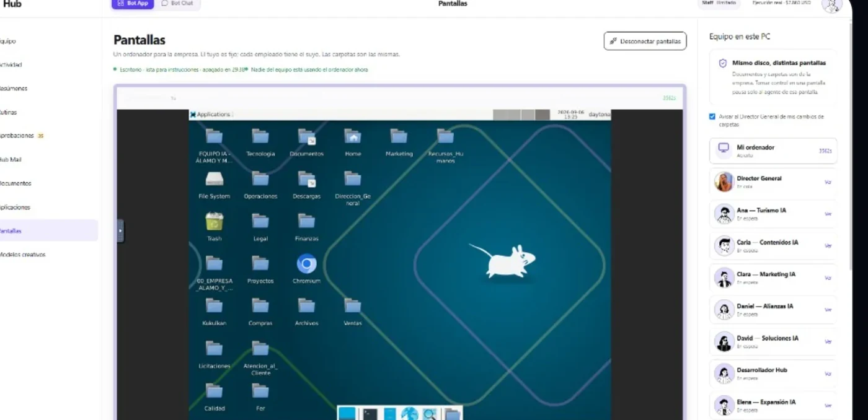This screenshot has width=868, height=420.
Task: Open the Direccion_General folder icon
Action: [x=353, y=180]
